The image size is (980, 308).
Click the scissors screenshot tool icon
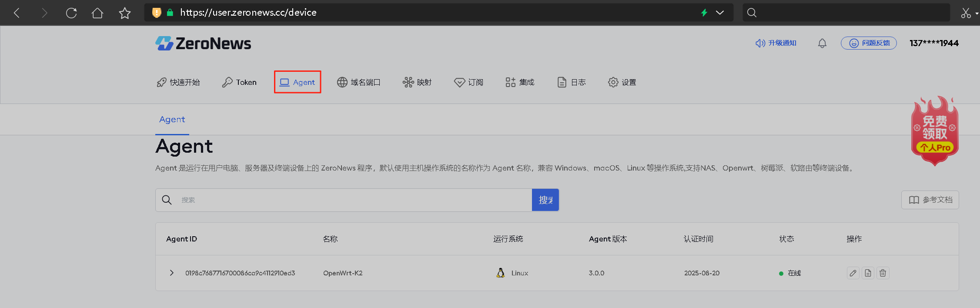[966, 13]
